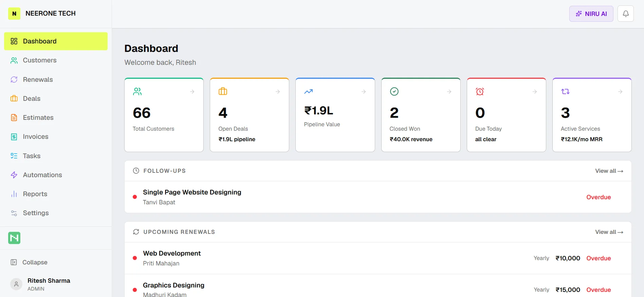Open the Estimates menu item

[x=56, y=117]
